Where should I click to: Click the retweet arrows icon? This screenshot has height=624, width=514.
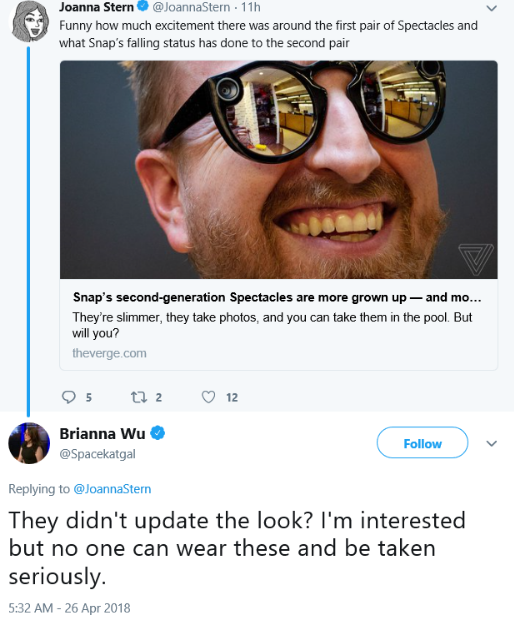[139, 397]
